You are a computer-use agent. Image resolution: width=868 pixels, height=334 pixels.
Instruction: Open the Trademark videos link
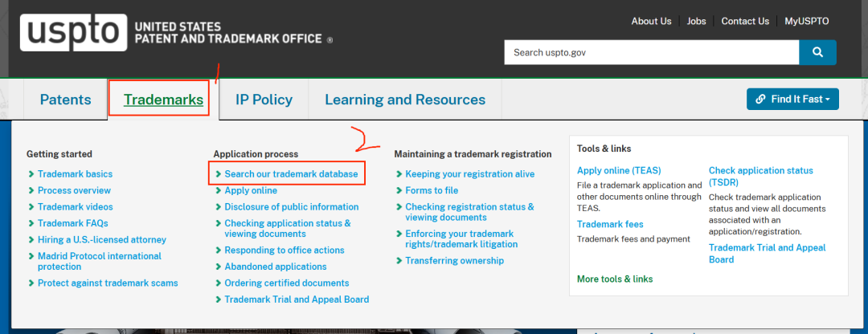pyautogui.click(x=76, y=207)
